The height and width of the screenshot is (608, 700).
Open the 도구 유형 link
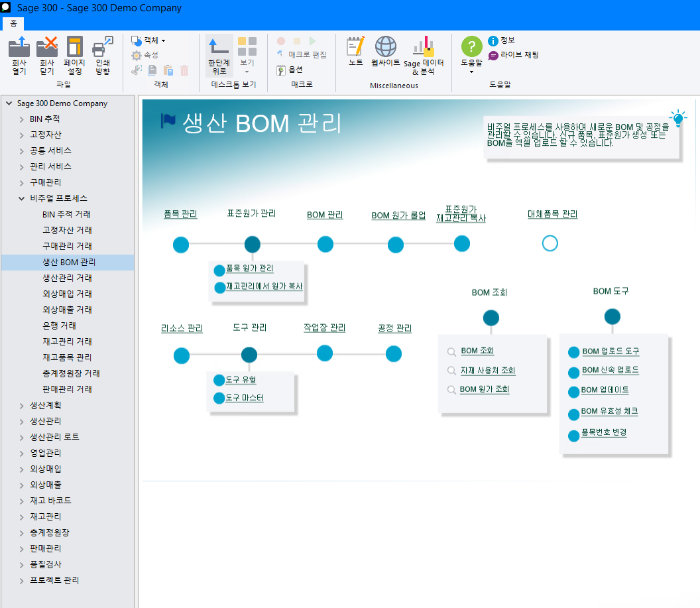click(241, 380)
